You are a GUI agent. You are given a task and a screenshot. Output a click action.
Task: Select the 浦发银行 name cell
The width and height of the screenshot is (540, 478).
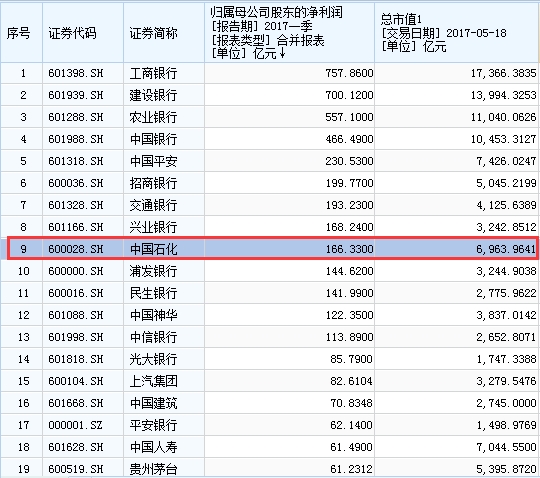click(153, 271)
